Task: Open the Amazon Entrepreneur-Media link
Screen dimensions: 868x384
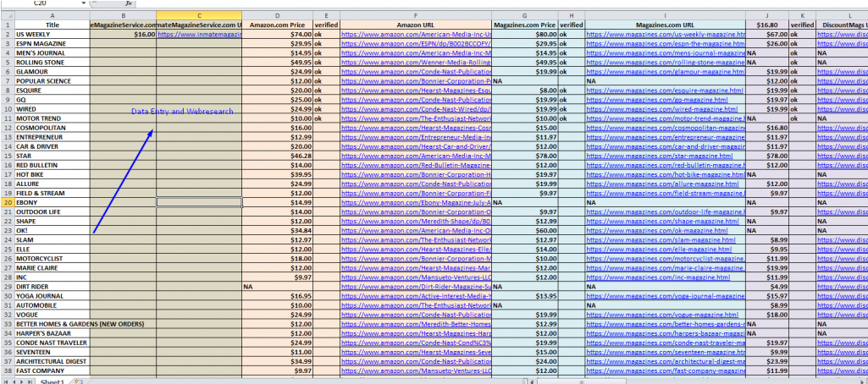Action: (417, 137)
